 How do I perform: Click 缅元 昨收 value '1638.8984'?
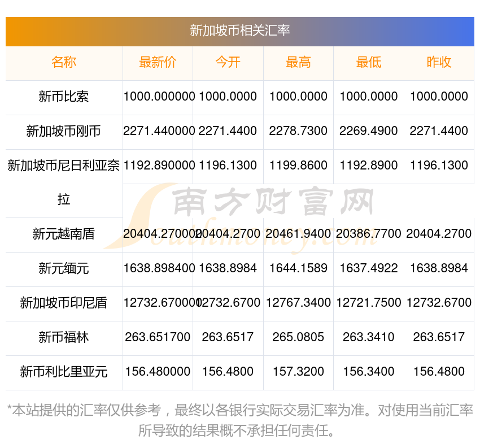tap(439, 268)
